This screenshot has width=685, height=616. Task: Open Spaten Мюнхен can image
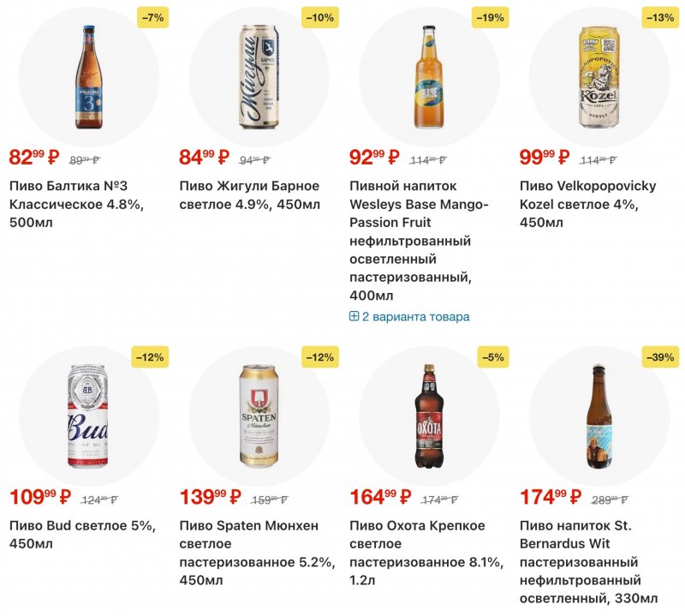click(x=259, y=416)
